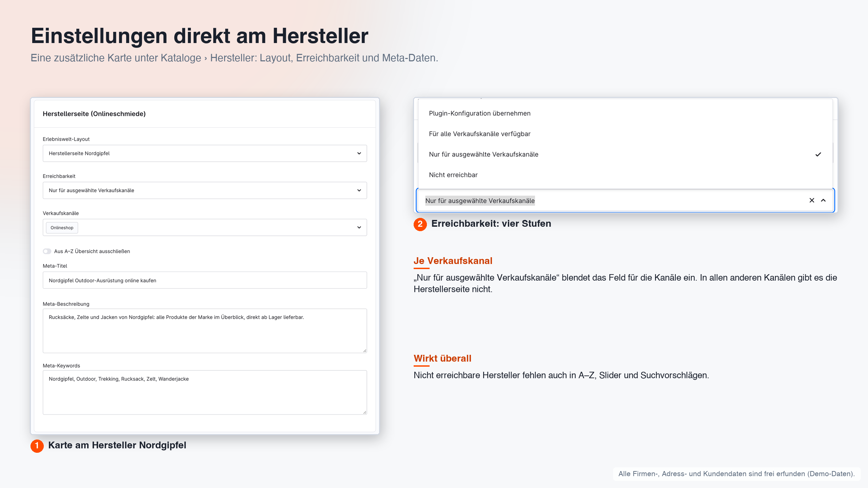Click the chevron in the Verkaufskanäle field
The height and width of the screenshot is (488, 868).
[x=359, y=227]
